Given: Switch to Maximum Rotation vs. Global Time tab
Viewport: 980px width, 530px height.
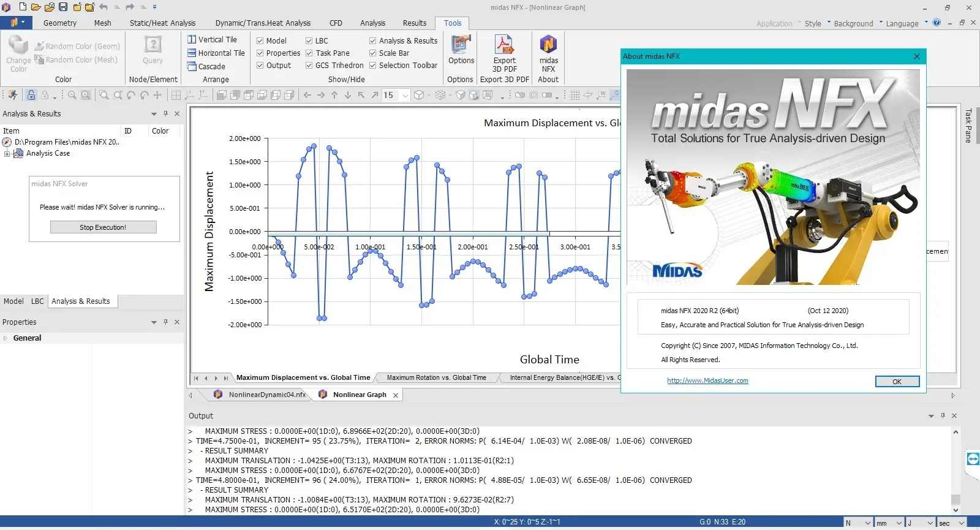Looking at the screenshot, I should 437,377.
